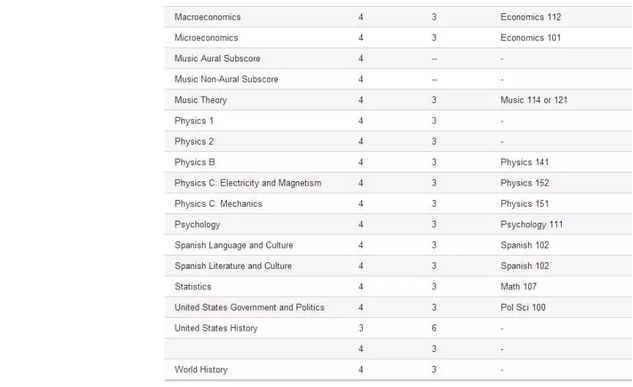The width and height of the screenshot is (633, 387).
Task: Select the Math 107 course cell
Action: pyautogui.click(x=518, y=287)
